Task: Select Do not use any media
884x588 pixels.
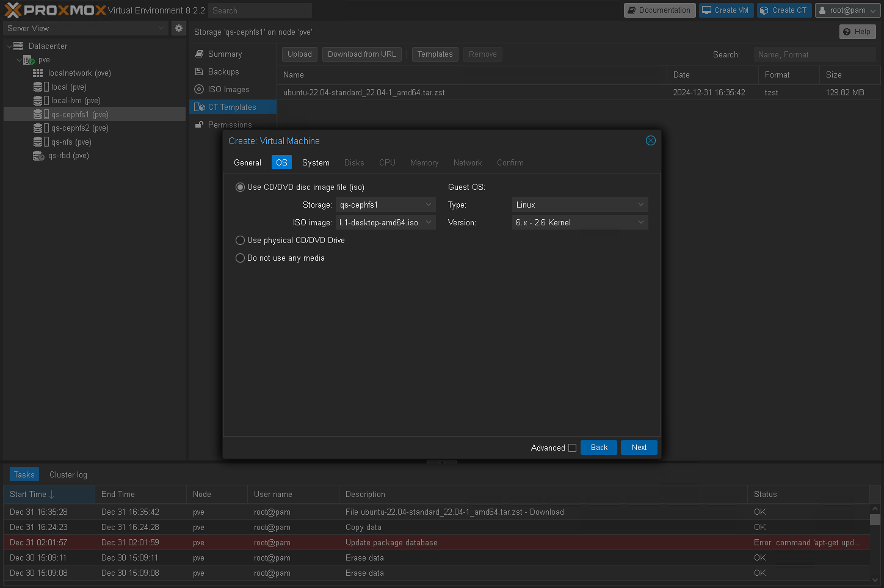Action: point(241,258)
